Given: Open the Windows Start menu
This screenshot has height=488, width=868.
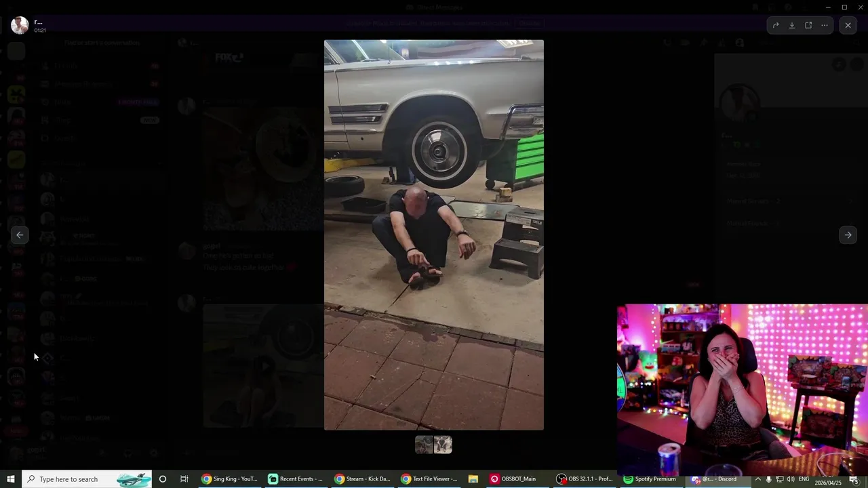Looking at the screenshot, I should [10, 479].
